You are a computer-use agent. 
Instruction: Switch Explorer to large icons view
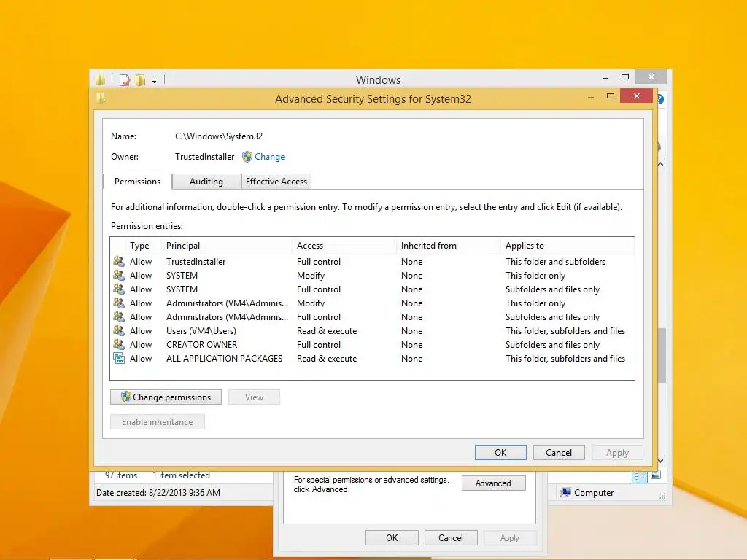tap(656, 475)
